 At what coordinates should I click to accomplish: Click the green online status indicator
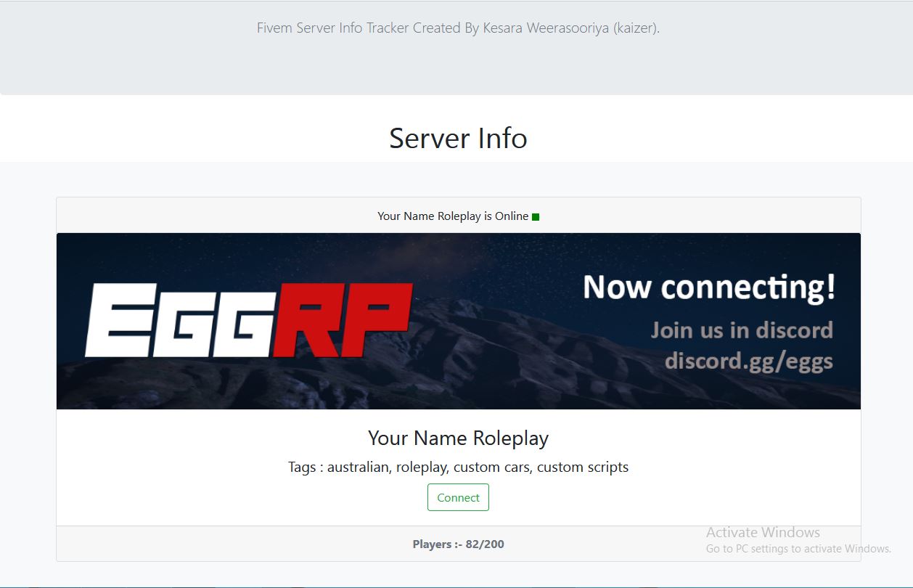[x=535, y=216]
